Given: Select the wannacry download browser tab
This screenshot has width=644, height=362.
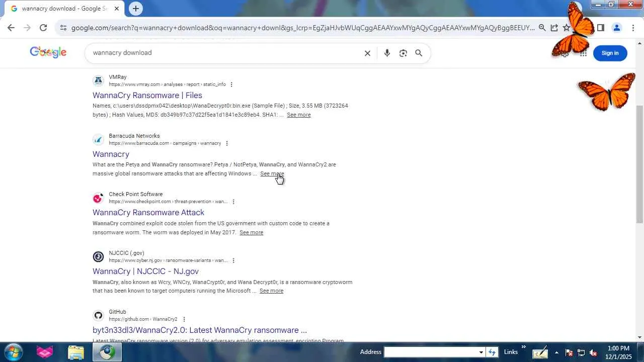Looking at the screenshot, I should (x=63, y=9).
